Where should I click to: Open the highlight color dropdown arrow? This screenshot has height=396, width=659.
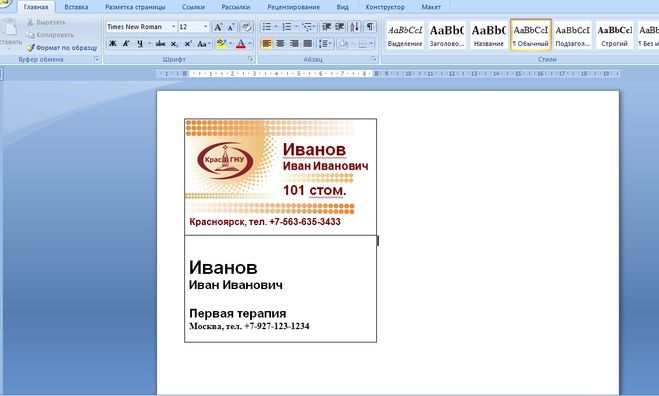tap(230, 44)
